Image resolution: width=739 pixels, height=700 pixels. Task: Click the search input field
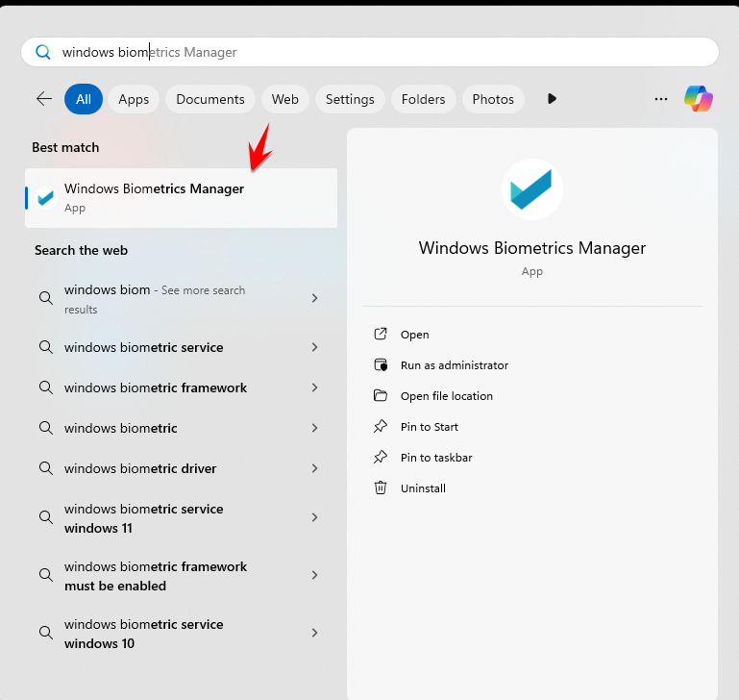point(384,52)
